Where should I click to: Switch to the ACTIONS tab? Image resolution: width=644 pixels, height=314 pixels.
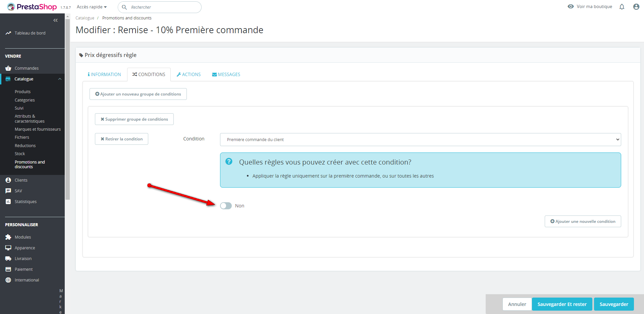[x=189, y=74]
